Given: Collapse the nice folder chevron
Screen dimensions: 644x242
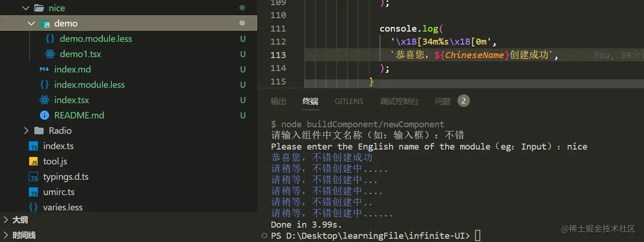Looking at the screenshot, I should pyautogui.click(x=26, y=8).
